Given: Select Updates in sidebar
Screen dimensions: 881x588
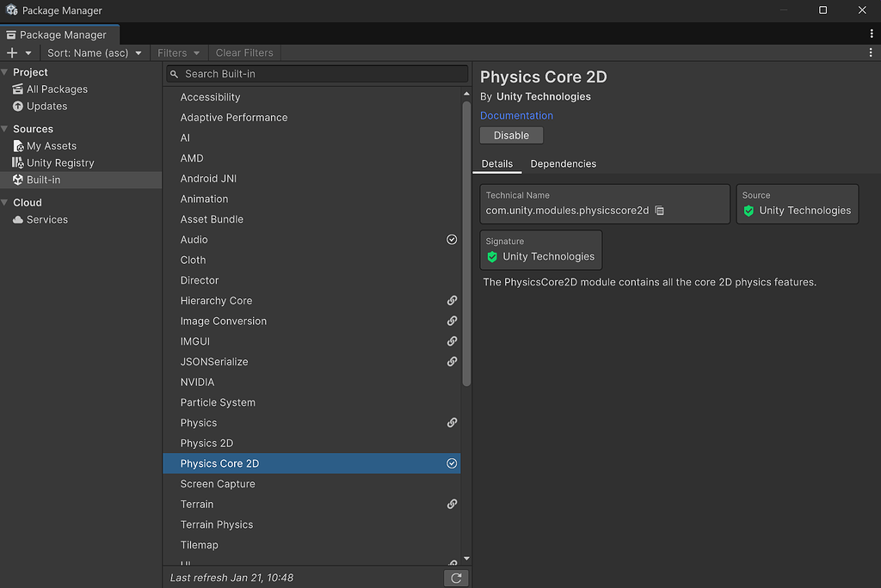Looking at the screenshot, I should 81,106.
